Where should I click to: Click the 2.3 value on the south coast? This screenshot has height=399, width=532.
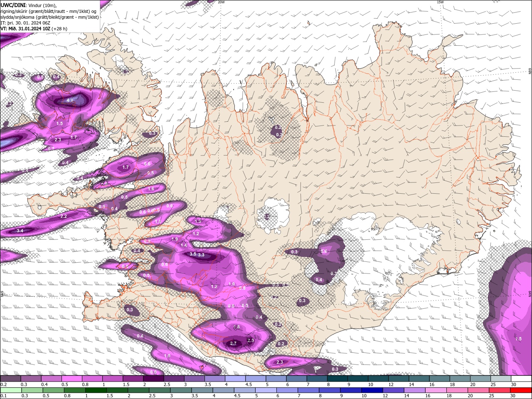point(279,362)
